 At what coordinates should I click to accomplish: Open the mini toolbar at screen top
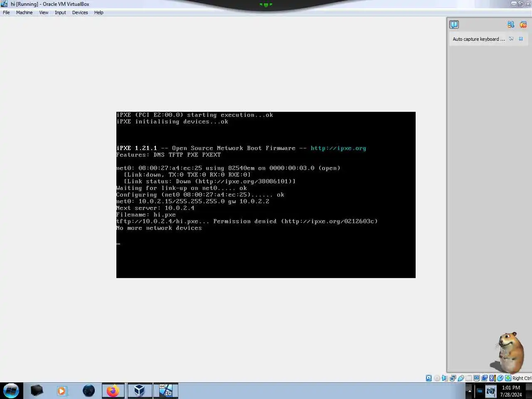click(266, 5)
